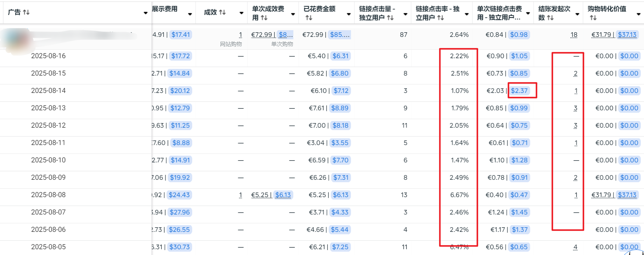Click the €5.25 | $6.13 cost-per-result link
The image size is (644, 255).
tap(271, 195)
